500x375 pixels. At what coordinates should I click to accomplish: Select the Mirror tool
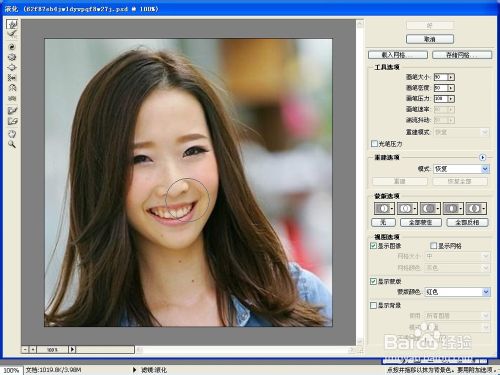[12, 88]
